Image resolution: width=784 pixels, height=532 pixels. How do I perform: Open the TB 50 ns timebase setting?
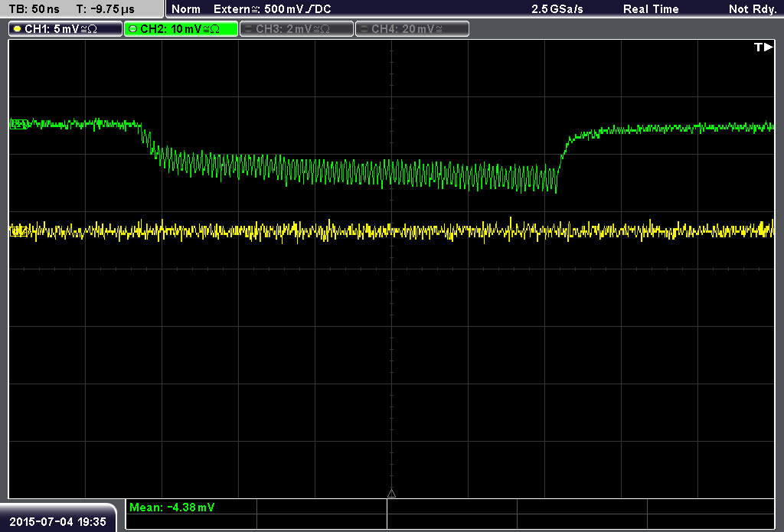[x=34, y=9]
